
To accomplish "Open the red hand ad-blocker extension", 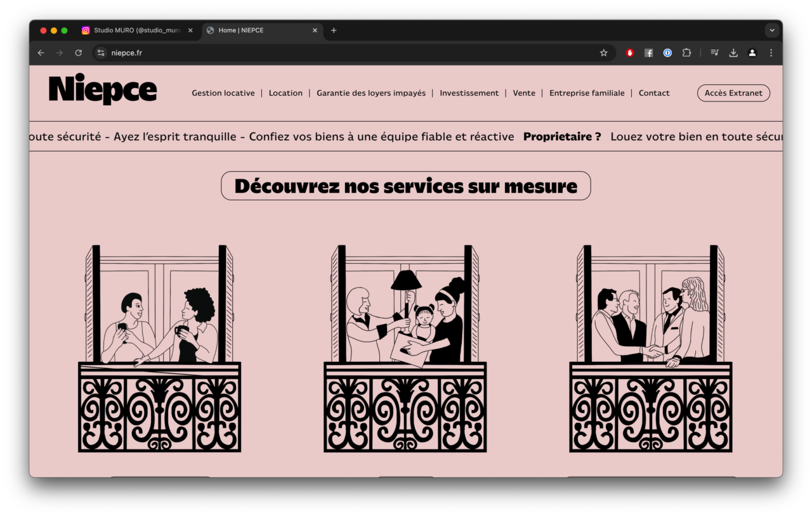I will pyautogui.click(x=630, y=53).
